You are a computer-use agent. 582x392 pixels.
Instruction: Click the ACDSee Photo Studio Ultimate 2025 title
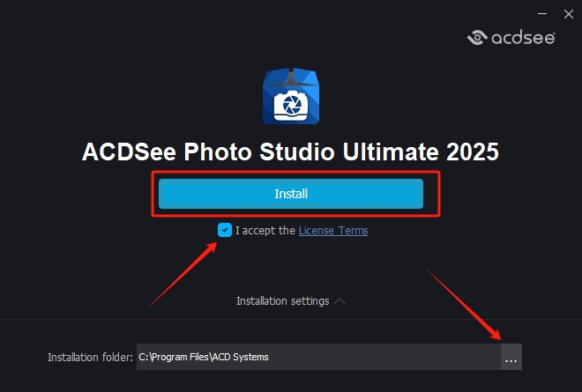click(290, 152)
